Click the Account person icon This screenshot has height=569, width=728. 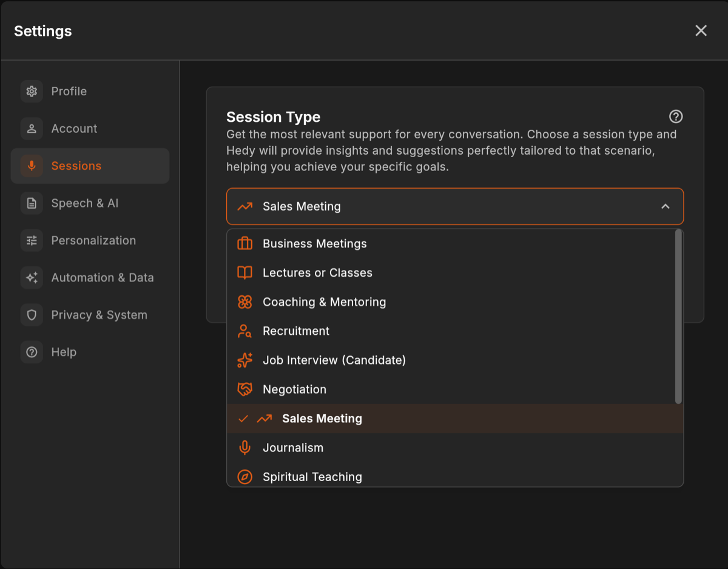pos(32,129)
